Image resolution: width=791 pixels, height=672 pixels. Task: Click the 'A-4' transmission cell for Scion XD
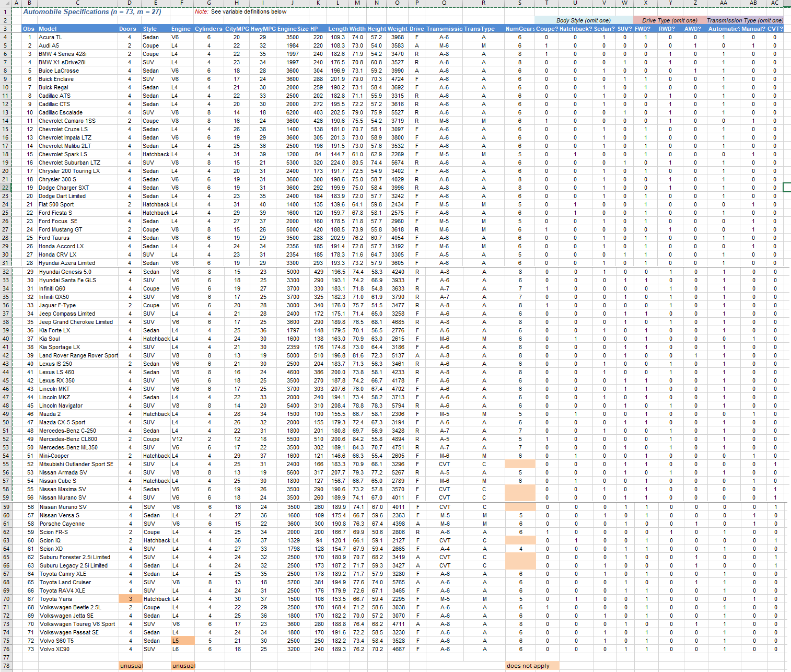click(444, 549)
